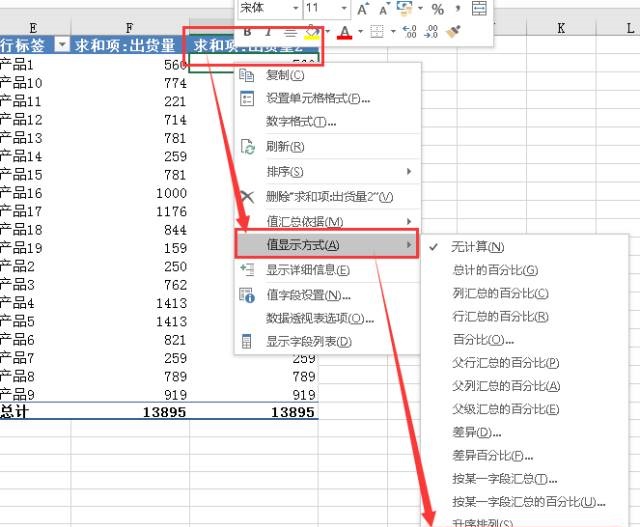Open the fill color dropdown arrow
This screenshot has width=640, height=527.
327,31
